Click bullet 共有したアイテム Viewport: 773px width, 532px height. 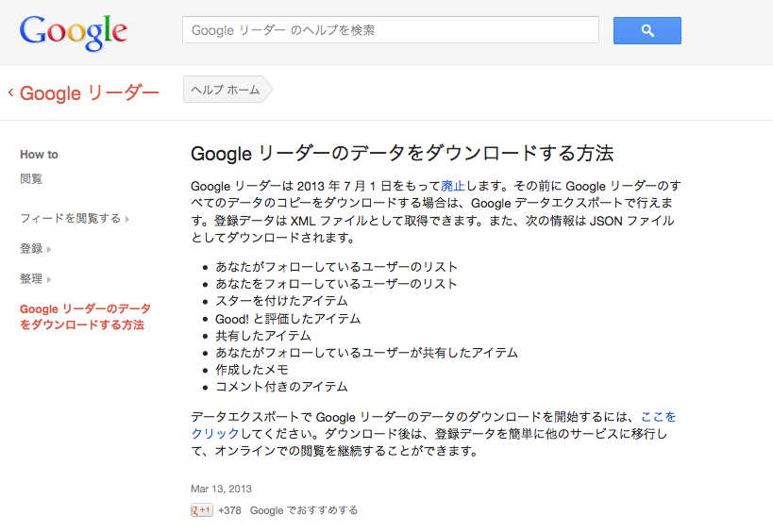263,336
